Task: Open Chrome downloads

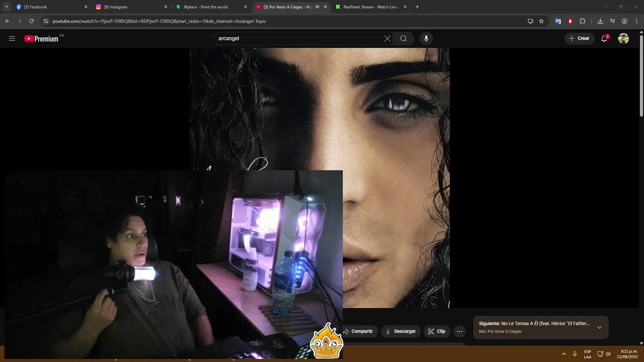Action: pyautogui.click(x=600, y=21)
